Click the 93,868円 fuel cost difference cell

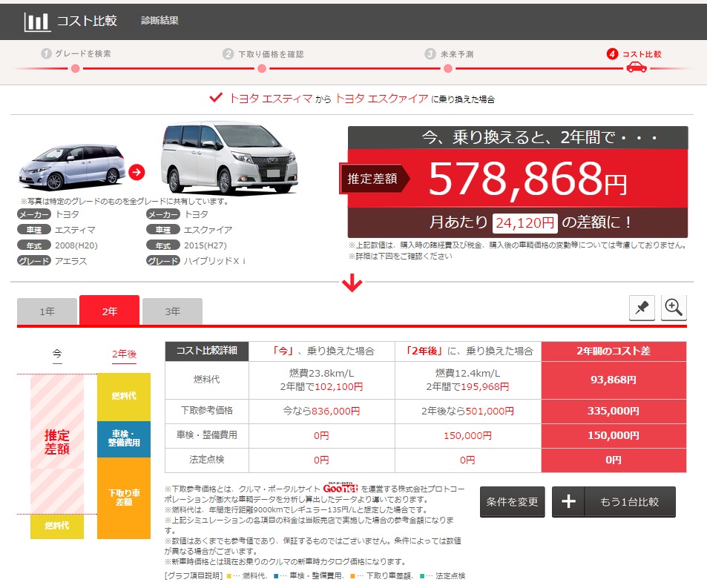click(614, 380)
